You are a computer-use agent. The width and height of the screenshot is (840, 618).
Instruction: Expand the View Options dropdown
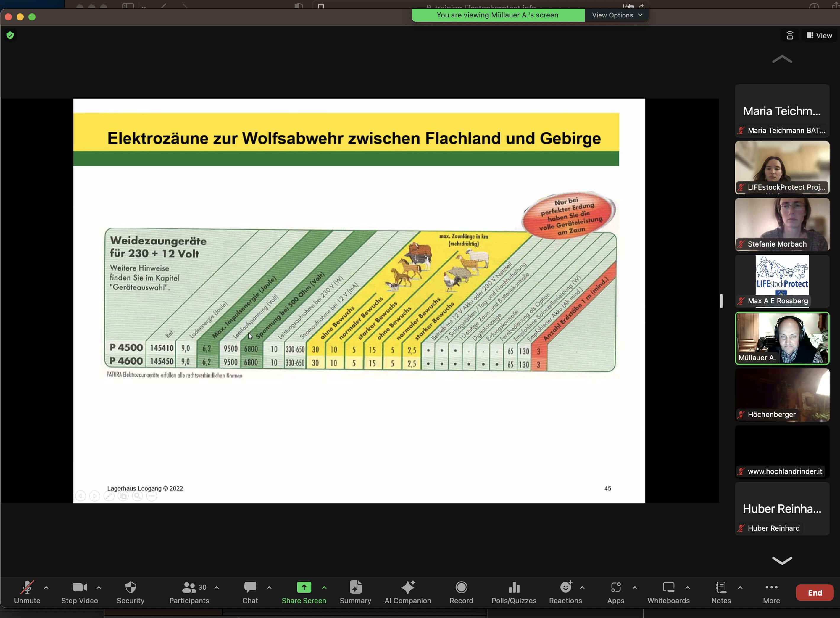click(617, 15)
